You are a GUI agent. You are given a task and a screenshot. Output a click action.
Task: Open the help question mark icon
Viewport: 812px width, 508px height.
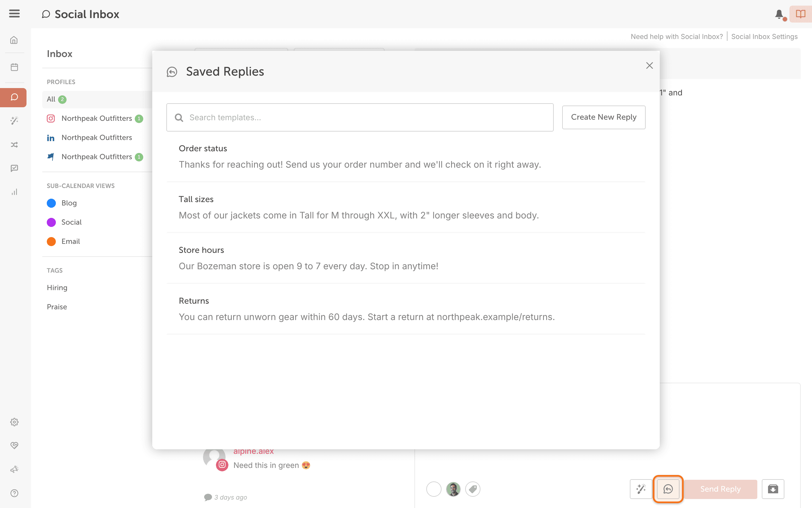[x=14, y=493]
